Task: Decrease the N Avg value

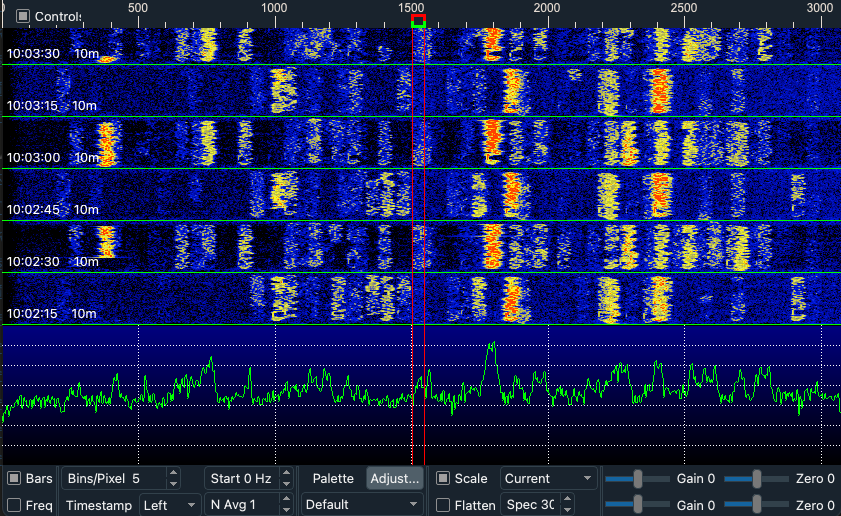Action: (x=286, y=510)
